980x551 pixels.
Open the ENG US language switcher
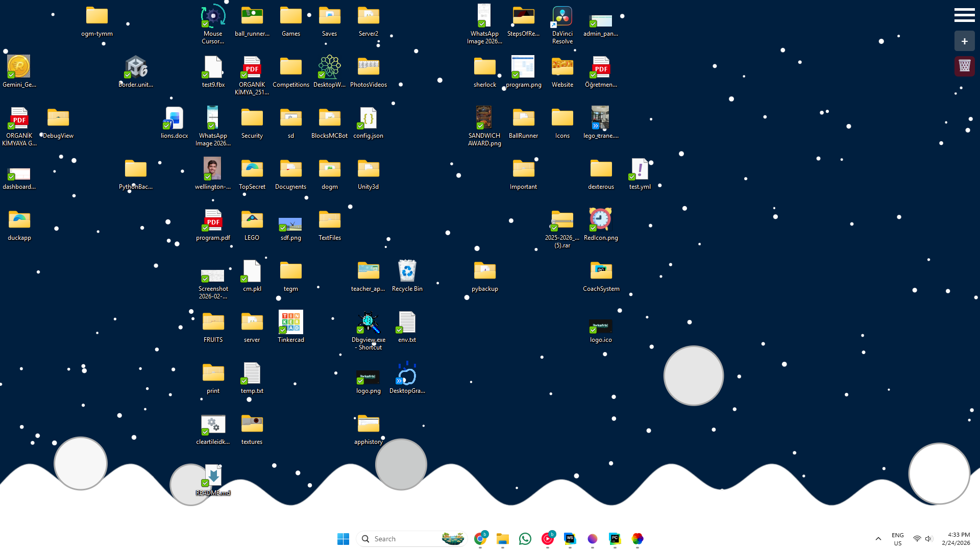coord(897,539)
